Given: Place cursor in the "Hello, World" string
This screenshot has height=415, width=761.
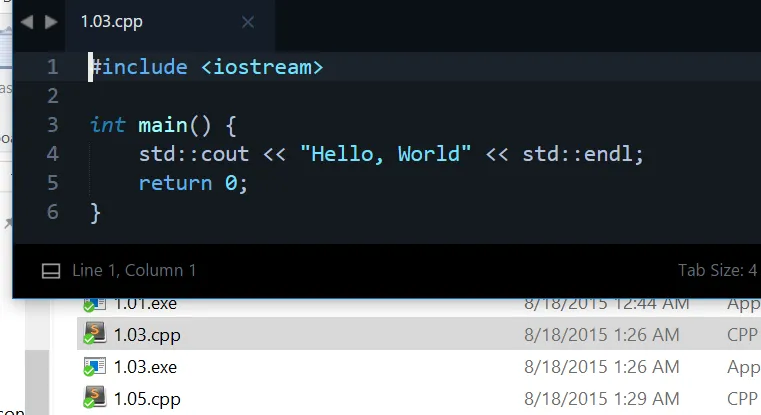Looking at the screenshot, I should coord(386,154).
